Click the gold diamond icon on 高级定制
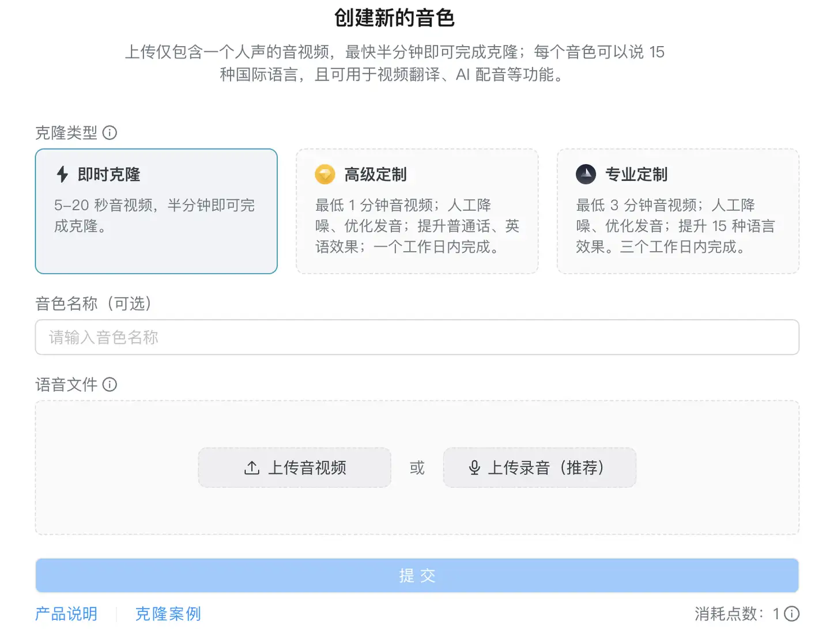Screen dimensions: 830x644 click(x=325, y=174)
